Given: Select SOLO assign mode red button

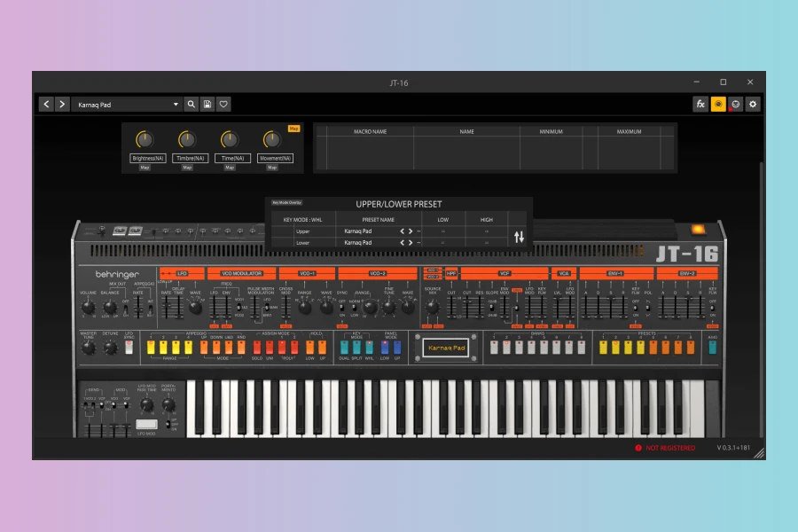Looking at the screenshot, I should 257,348.
